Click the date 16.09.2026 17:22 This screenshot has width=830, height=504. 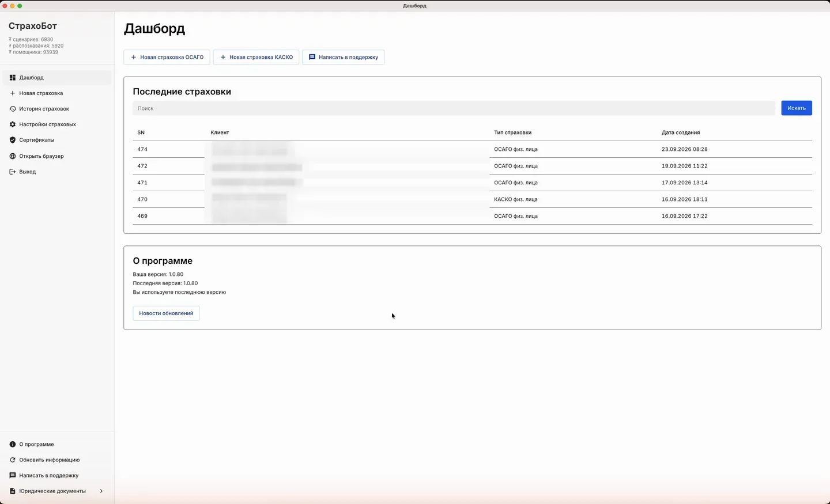pyautogui.click(x=685, y=217)
